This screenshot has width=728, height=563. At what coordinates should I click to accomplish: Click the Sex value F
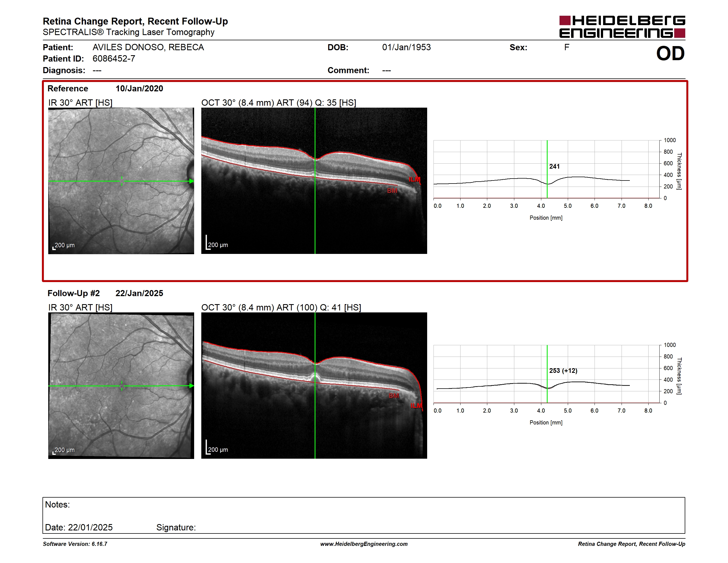(x=567, y=47)
